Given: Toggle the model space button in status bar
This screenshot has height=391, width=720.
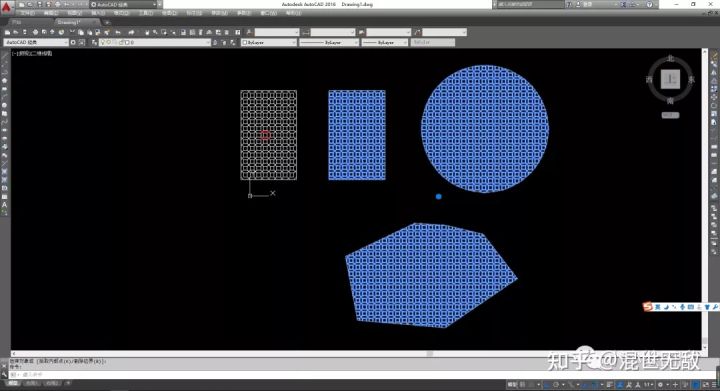Looking at the screenshot, I should point(512,385).
